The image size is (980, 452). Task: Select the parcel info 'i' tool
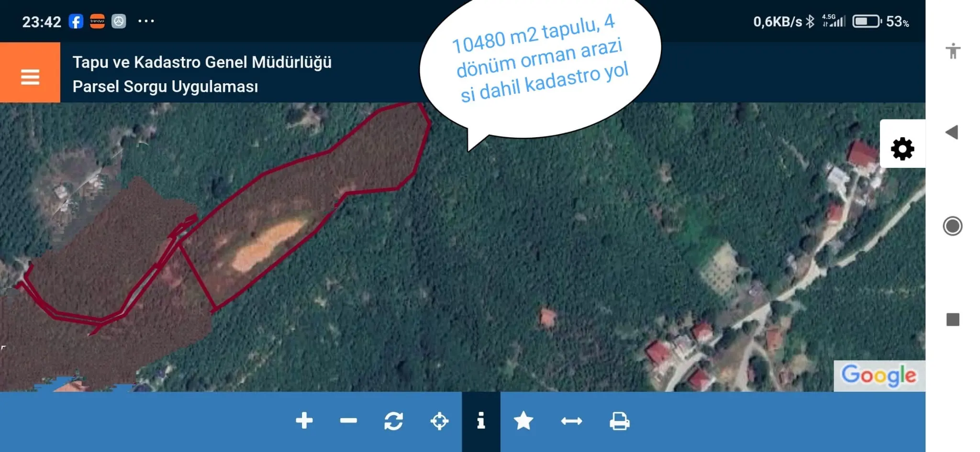pyautogui.click(x=481, y=421)
